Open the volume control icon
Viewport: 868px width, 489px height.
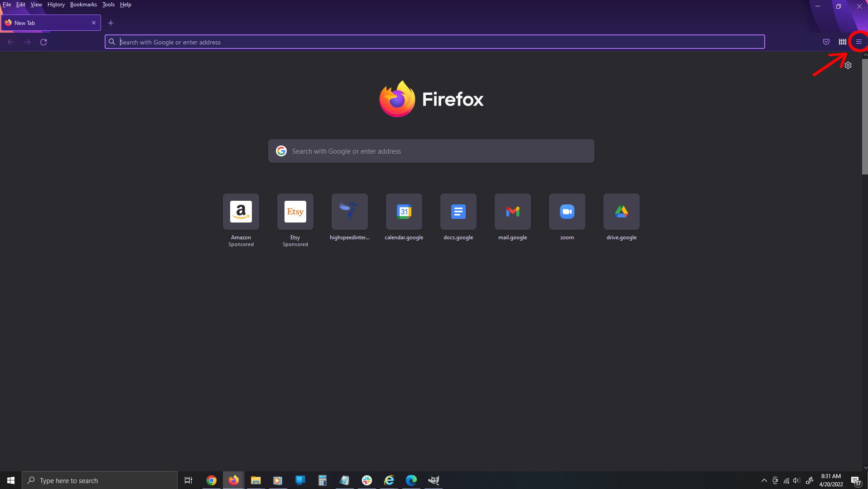pos(796,480)
